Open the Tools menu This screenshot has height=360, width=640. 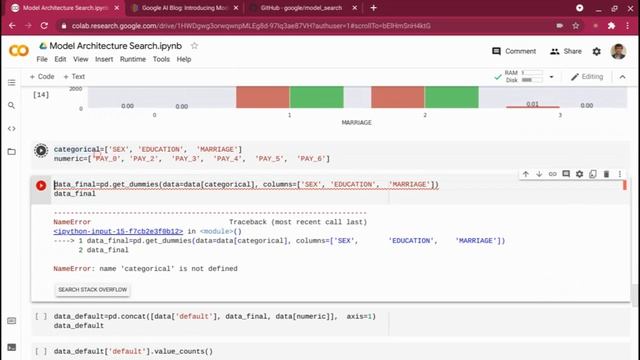pos(161,59)
